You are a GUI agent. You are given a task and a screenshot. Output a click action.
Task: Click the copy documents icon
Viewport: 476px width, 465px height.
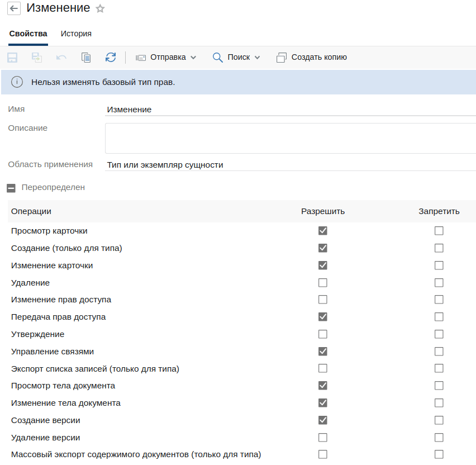click(x=86, y=58)
